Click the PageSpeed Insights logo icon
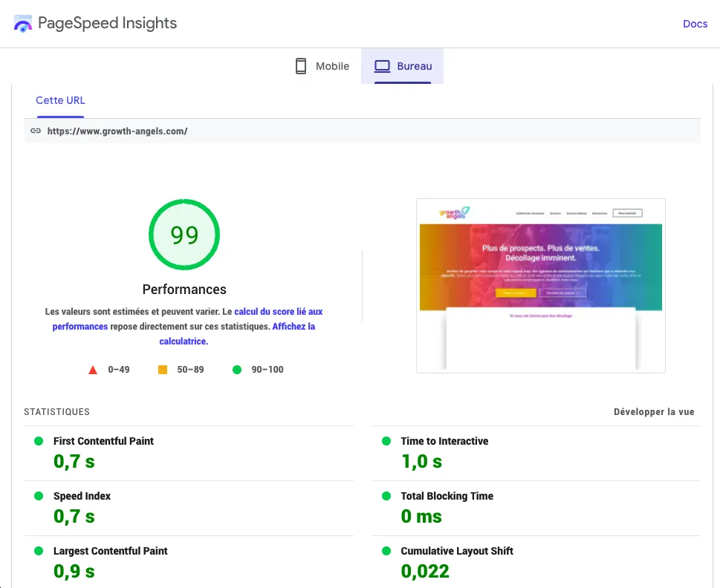The height and width of the screenshot is (588, 720). [x=23, y=23]
